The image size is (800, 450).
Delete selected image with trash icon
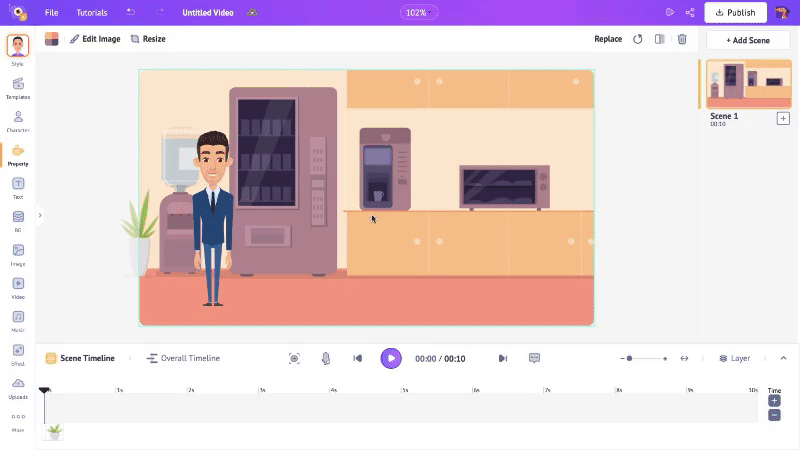[682, 39]
